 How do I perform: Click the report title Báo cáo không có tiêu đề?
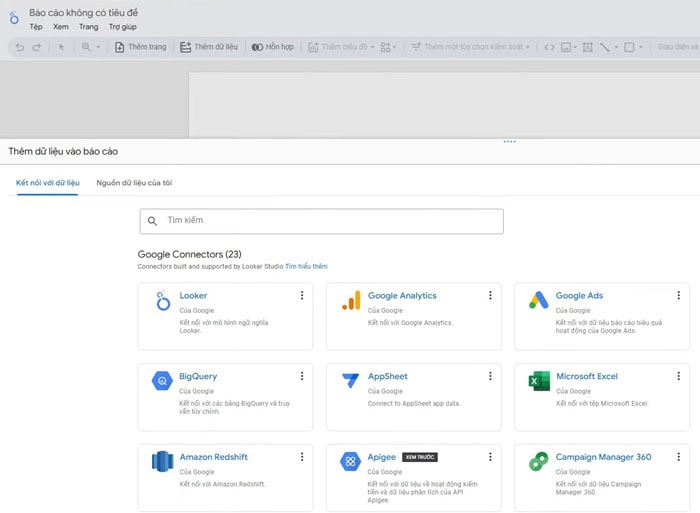(83, 13)
